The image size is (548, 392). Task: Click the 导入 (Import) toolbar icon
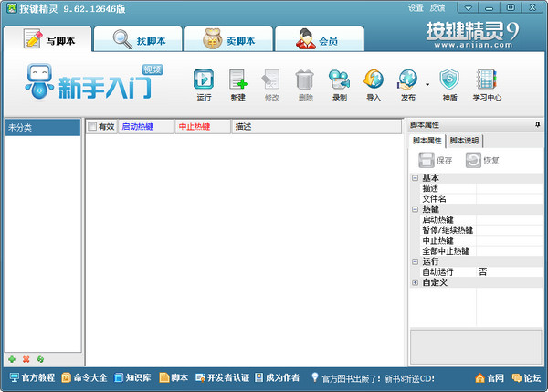[373, 80]
